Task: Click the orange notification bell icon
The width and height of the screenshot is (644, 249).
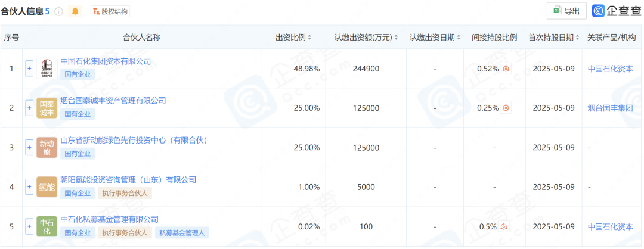Action: click(75, 11)
